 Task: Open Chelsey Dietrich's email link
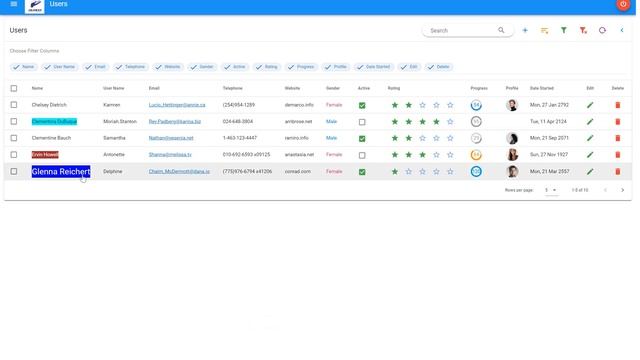point(177,105)
